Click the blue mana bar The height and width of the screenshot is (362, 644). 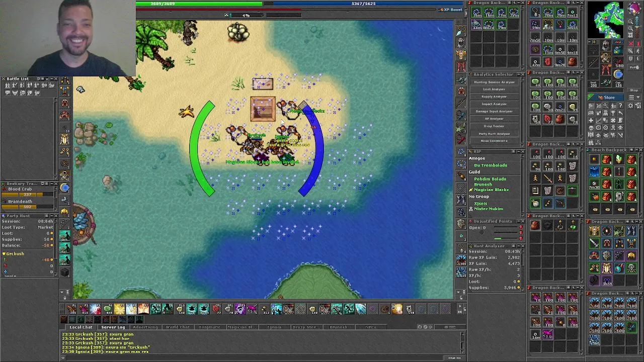pyautogui.click(x=364, y=4)
